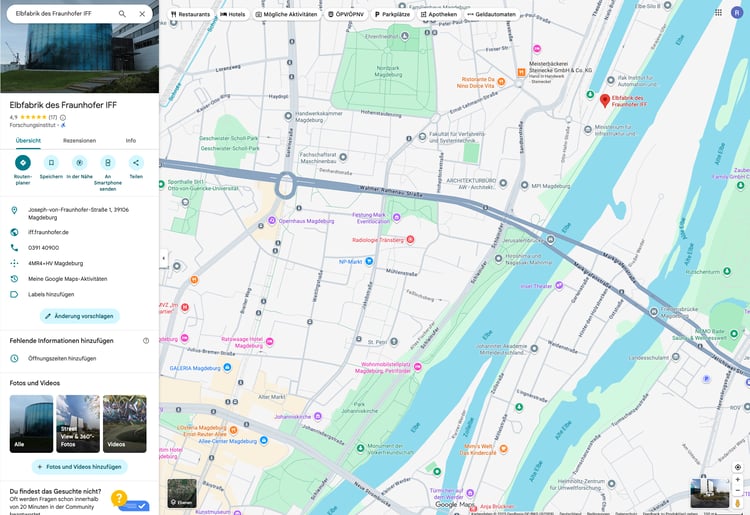Open Street View & 360° photos thumbnail
750x515 pixels.
78,424
